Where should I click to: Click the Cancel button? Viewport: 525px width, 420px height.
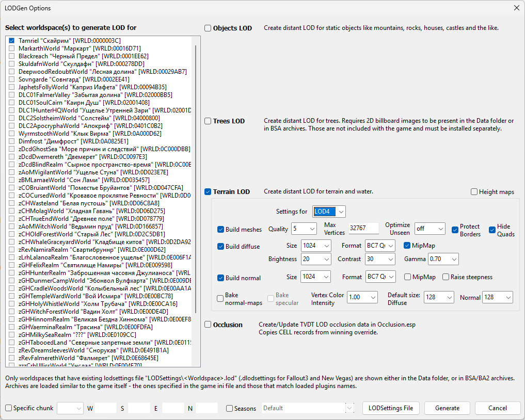click(498, 408)
